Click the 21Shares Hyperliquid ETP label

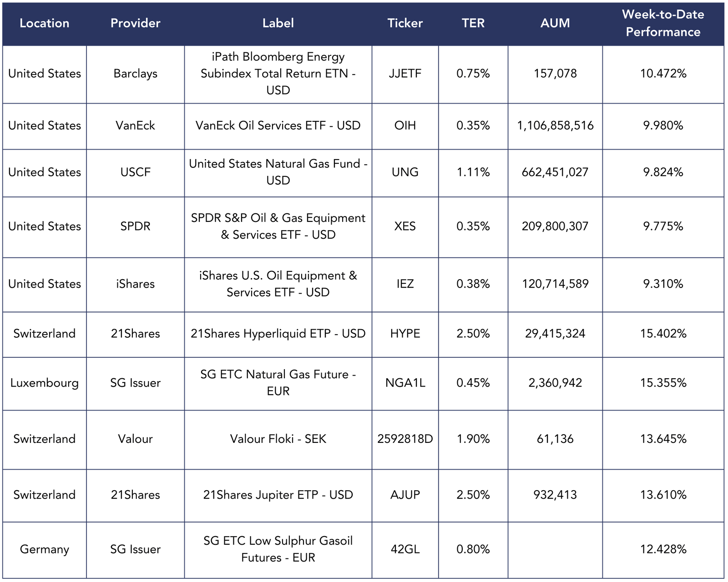(x=278, y=334)
